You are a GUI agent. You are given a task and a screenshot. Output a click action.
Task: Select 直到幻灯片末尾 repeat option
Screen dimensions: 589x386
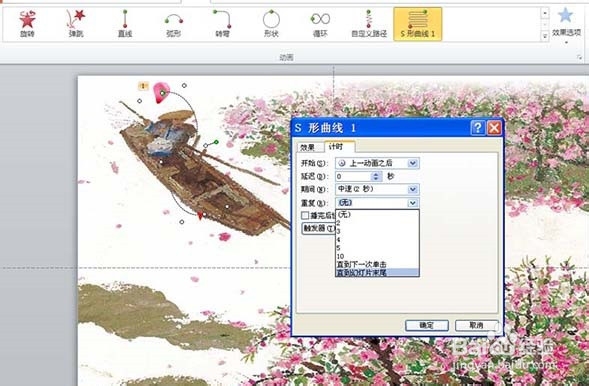pos(377,273)
